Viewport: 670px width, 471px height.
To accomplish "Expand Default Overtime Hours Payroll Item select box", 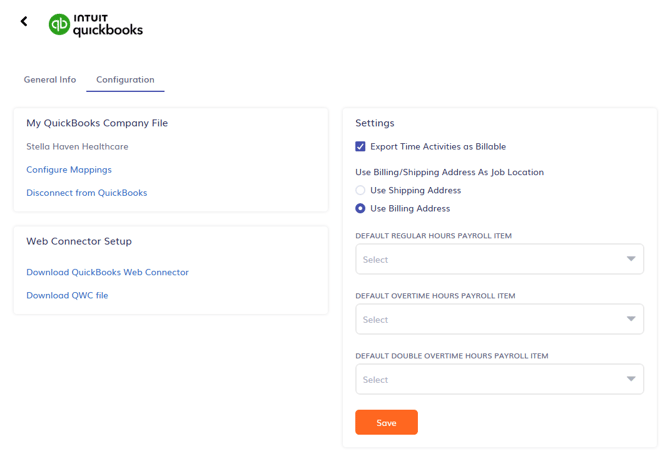I will pyautogui.click(x=490, y=319).
